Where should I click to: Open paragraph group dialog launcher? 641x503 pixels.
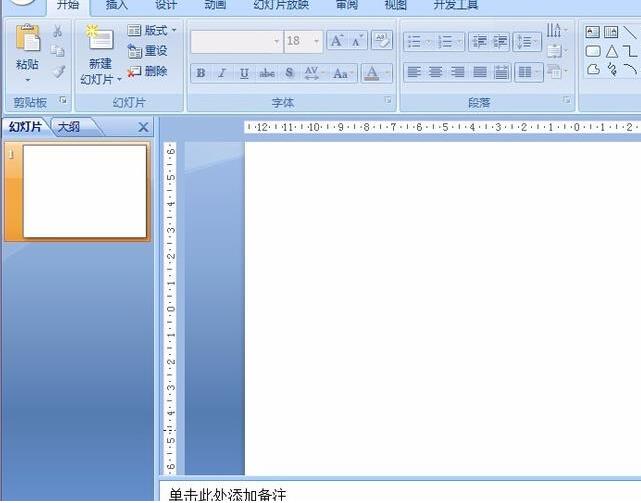coord(566,100)
